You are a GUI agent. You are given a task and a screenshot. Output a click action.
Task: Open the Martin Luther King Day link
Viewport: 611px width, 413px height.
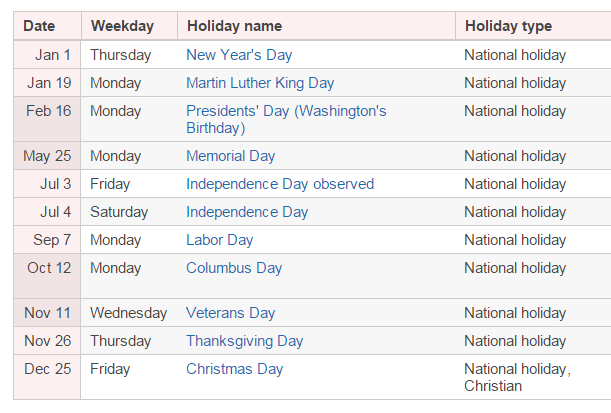coord(260,83)
